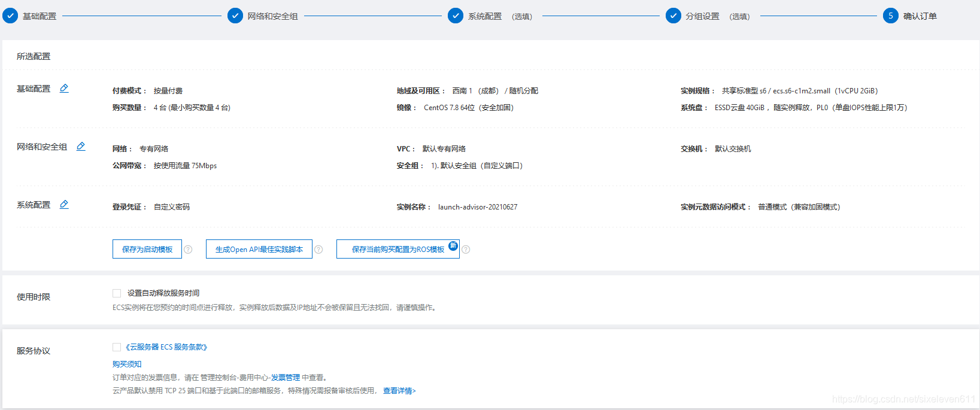Open the 《云服务器 ECS 服务条款》 link
This screenshot has width=980, height=410.
pos(166,347)
